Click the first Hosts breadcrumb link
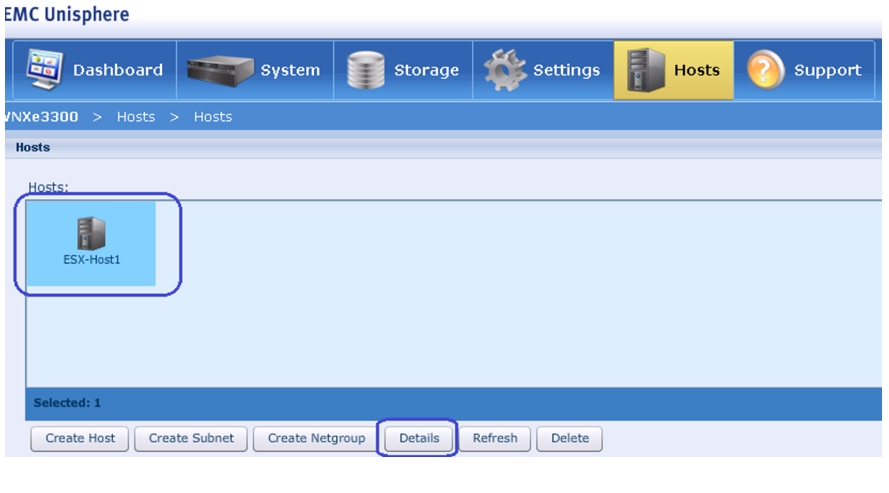The width and height of the screenshot is (889, 493). 136,117
